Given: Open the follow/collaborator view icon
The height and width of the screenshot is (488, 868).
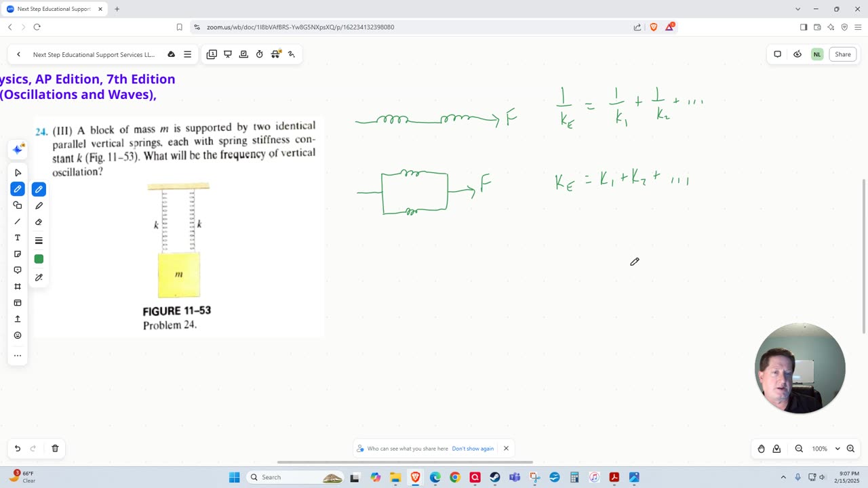Looking at the screenshot, I should [776, 449].
